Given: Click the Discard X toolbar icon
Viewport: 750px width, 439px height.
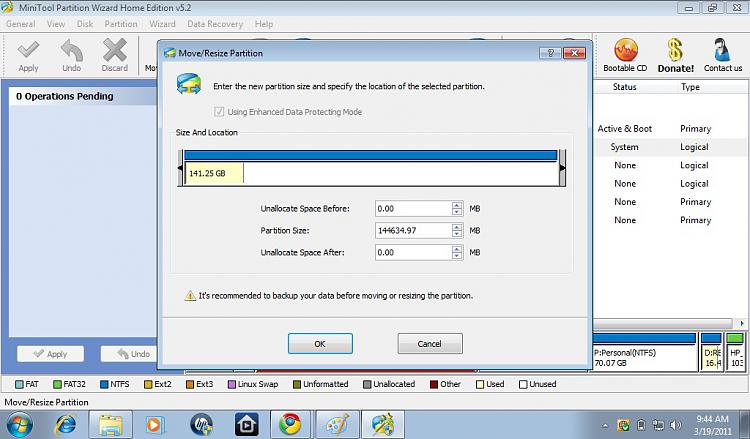Looking at the screenshot, I should point(115,50).
